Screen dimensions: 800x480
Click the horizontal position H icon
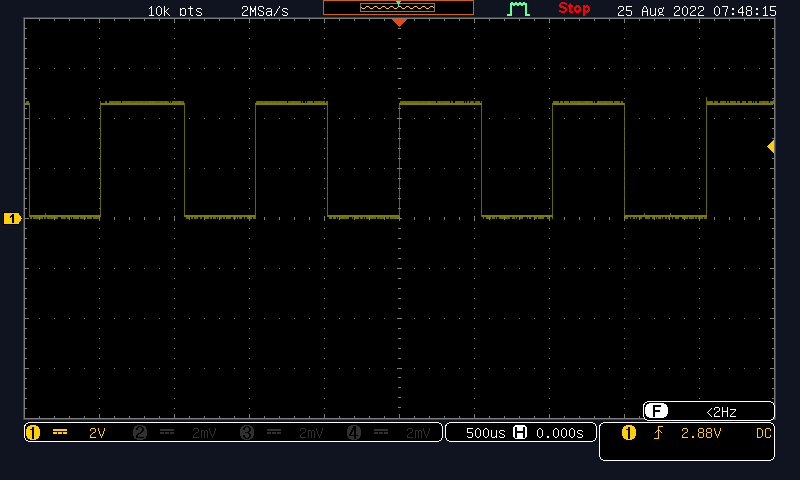pyautogui.click(x=520, y=433)
